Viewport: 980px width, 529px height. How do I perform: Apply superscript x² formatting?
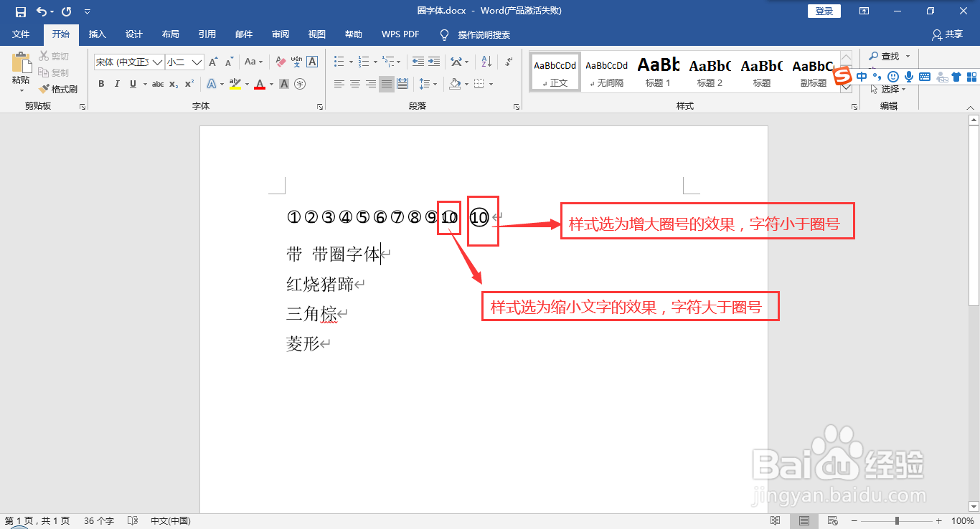(189, 84)
